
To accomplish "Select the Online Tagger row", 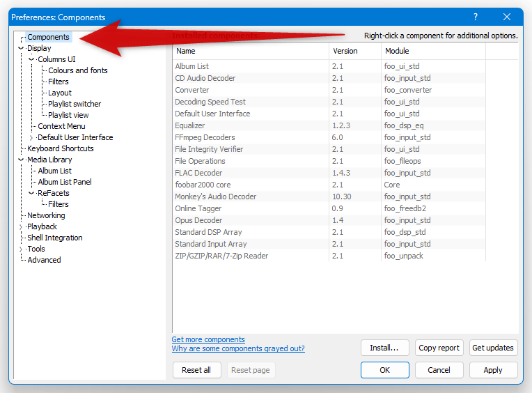I will (329, 209).
